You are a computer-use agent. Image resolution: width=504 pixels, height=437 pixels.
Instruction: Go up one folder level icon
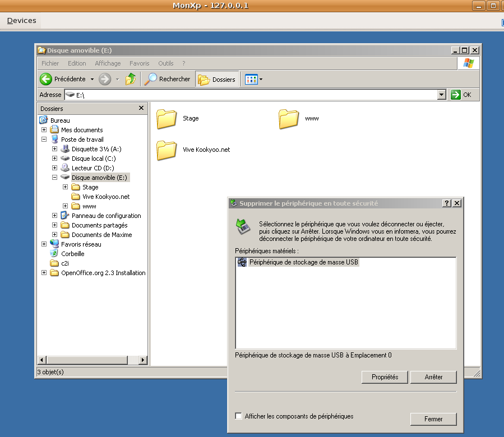pyautogui.click(x=131, y=79)
